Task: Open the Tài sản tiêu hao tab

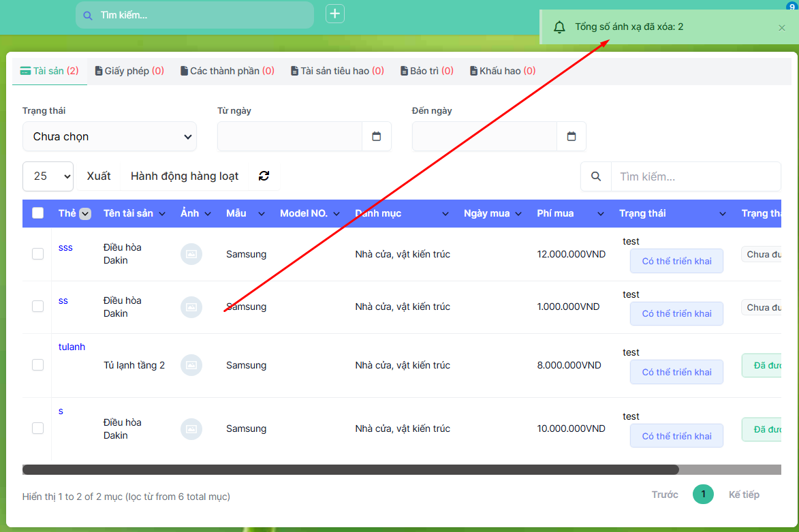Action: pos(337,71)
